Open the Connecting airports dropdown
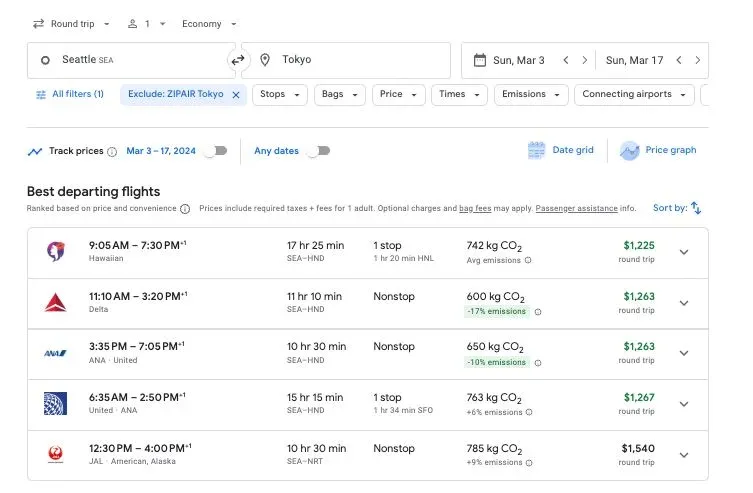753x493 pixels. click(634, 95)
